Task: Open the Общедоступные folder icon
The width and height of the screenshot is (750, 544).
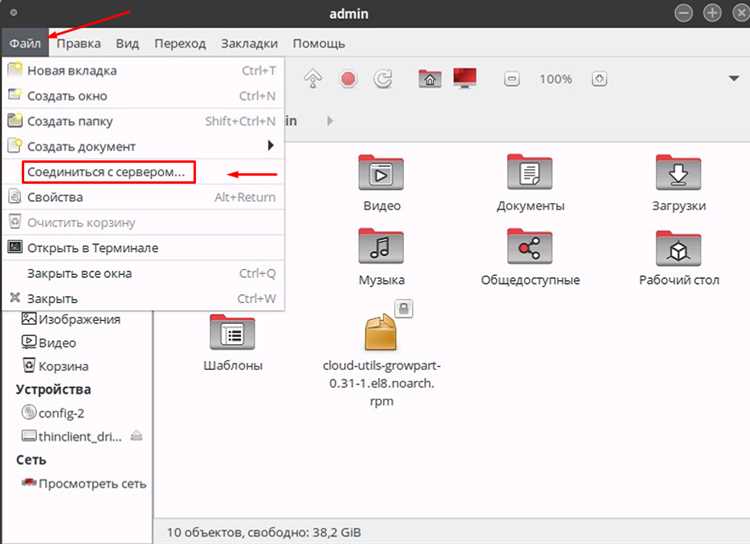Action: [x=530, y=246]
